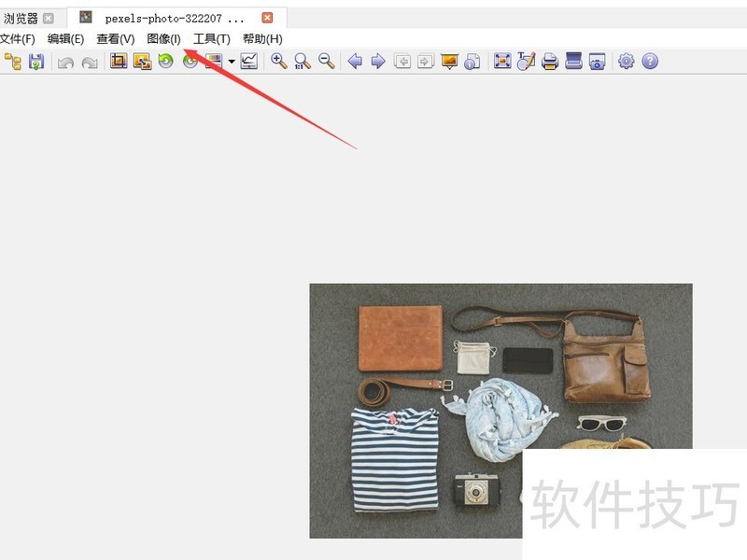Click the undo arrow icon
The width and height of the screenshot is (747, 560).
(x=65, y=62)
